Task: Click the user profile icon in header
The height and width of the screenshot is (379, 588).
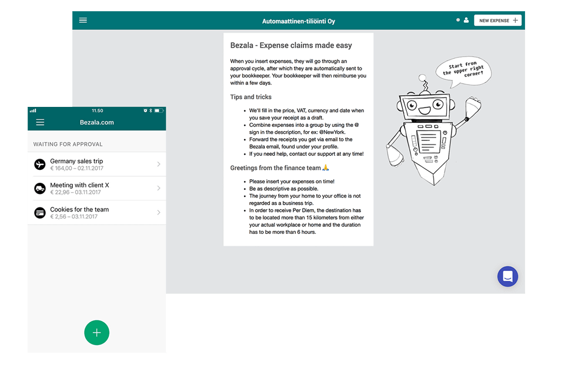Action: point(466,20)
